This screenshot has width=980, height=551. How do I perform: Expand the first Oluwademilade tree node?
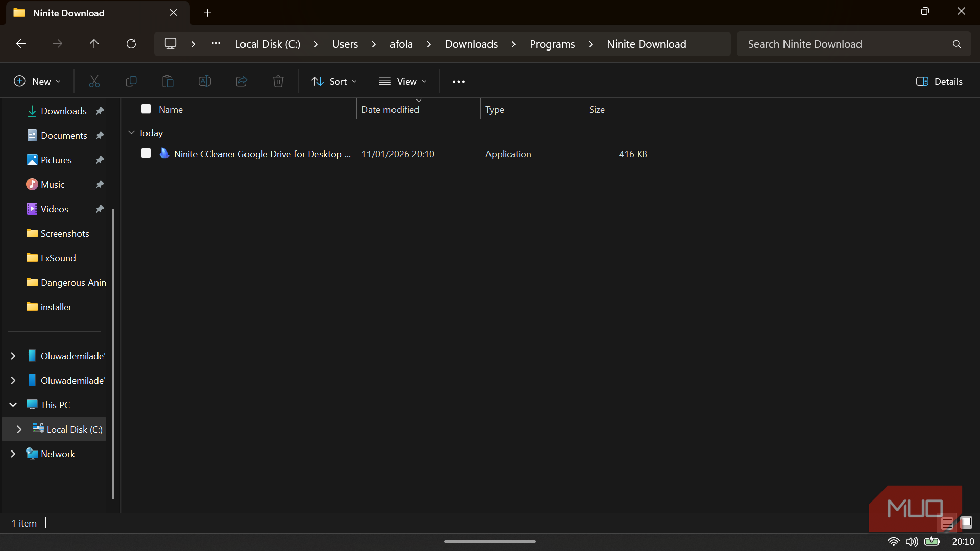(x=13, y=356)
